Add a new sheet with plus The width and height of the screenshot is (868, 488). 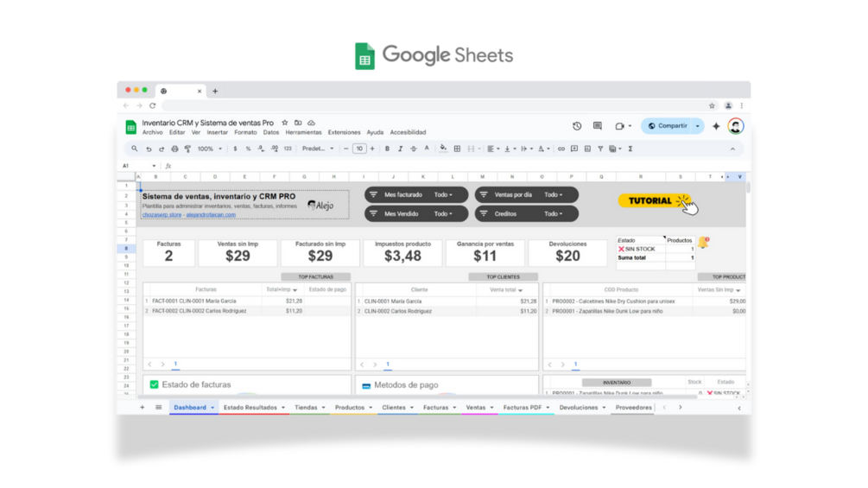[143, 408]
